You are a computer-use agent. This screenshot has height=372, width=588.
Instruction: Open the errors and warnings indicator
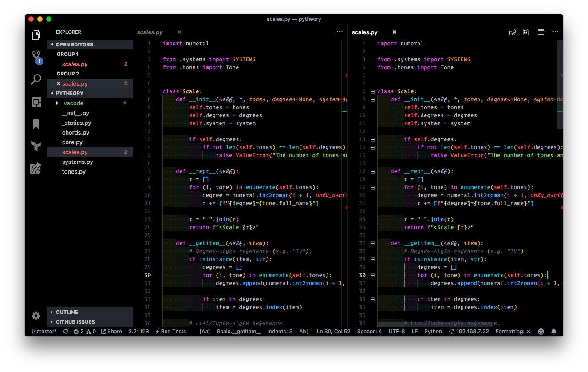click(x=85, y=332)
